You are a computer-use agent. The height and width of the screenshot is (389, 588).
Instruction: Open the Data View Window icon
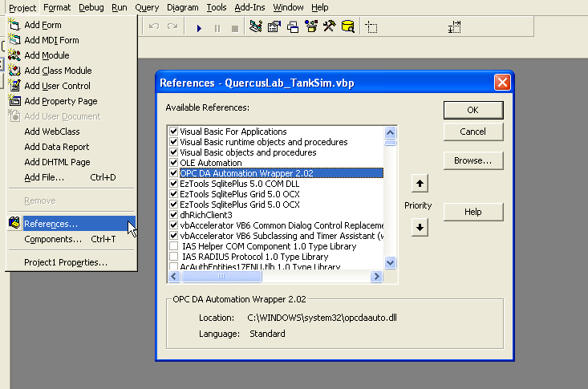(348, 27)
